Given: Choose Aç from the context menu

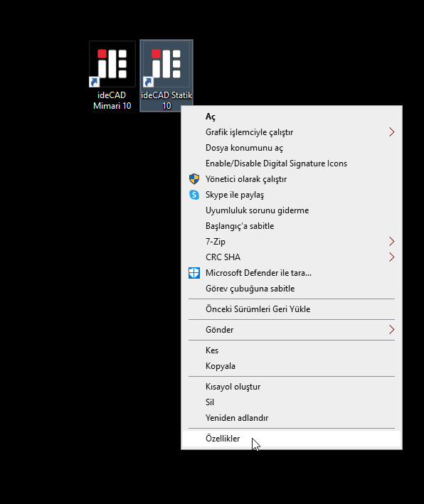Looking at the screenshot, I should tap(292, 117).
